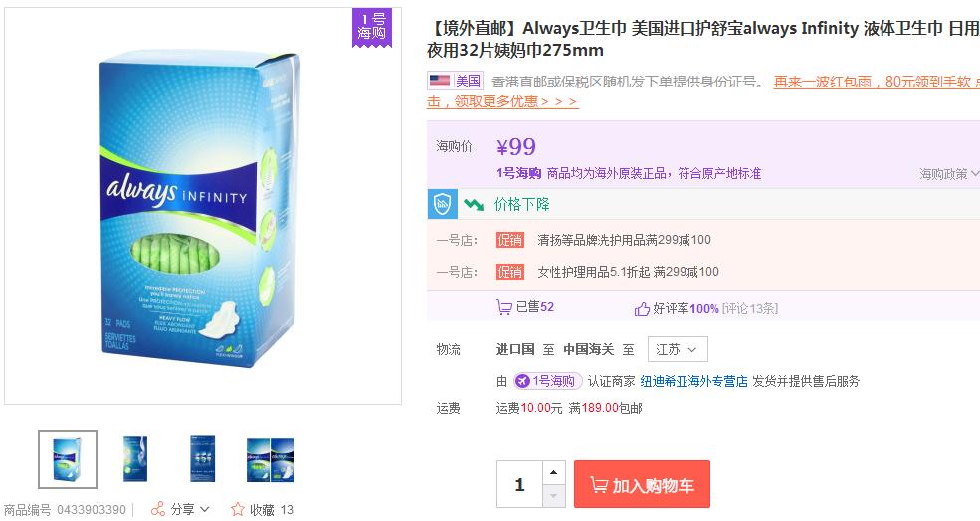The height and width of the screenshot is (521, 980).
Task: Click the shopping cart icon beside 已售52
Action: [x=503, y=306]
